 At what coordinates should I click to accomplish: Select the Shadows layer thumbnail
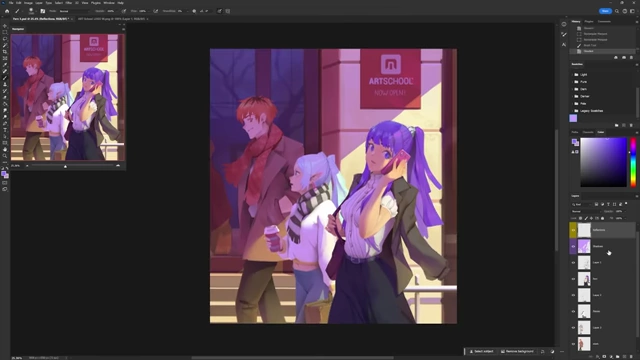(584, 247)
